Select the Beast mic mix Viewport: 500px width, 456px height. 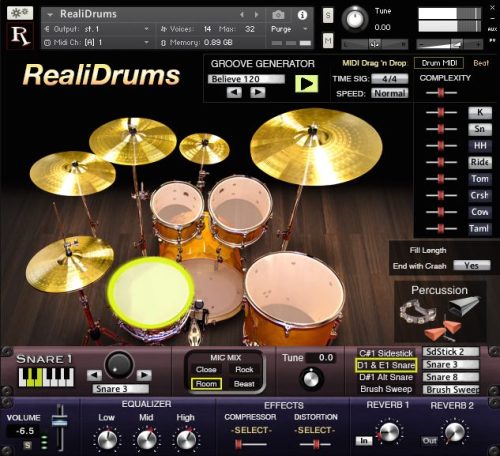point(244,384)
